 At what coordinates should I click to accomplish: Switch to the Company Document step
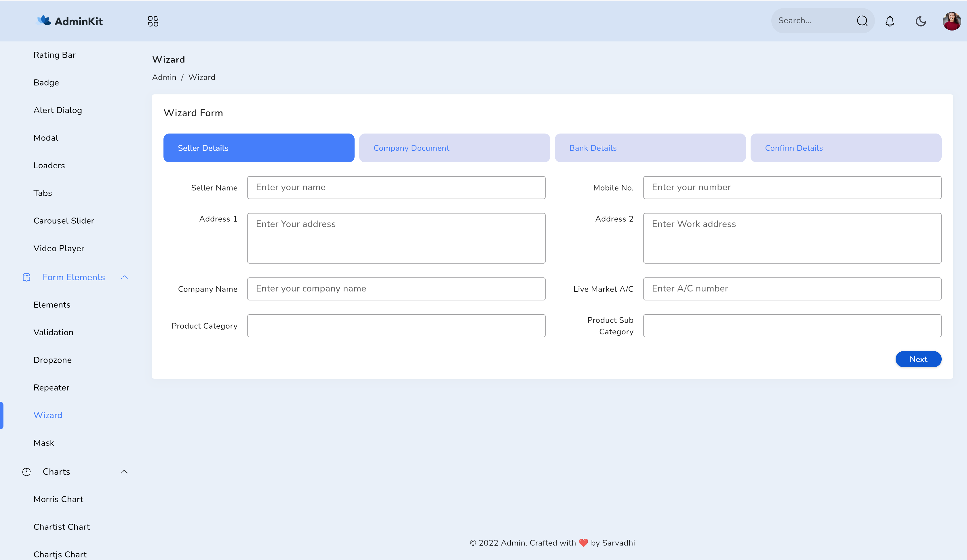pos(454,148)
